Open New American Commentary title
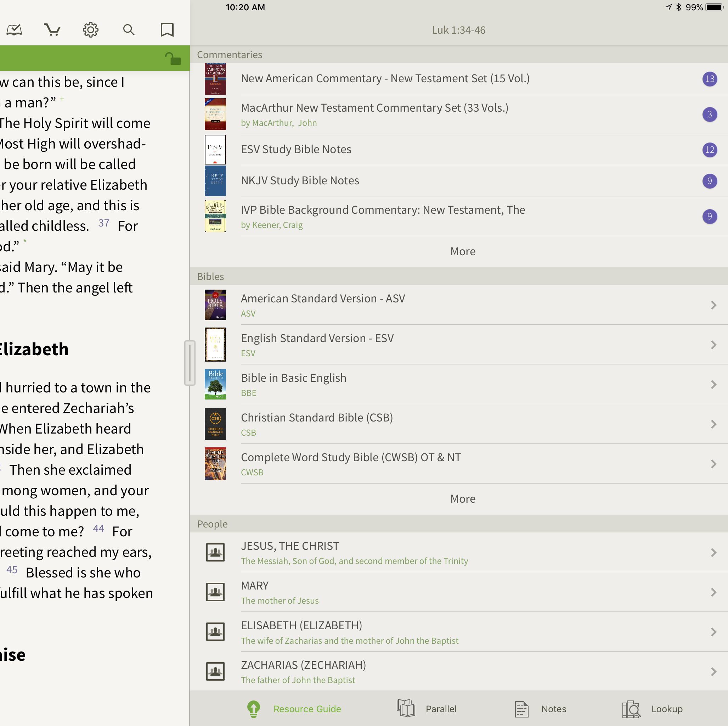 (x=385, y=78)
